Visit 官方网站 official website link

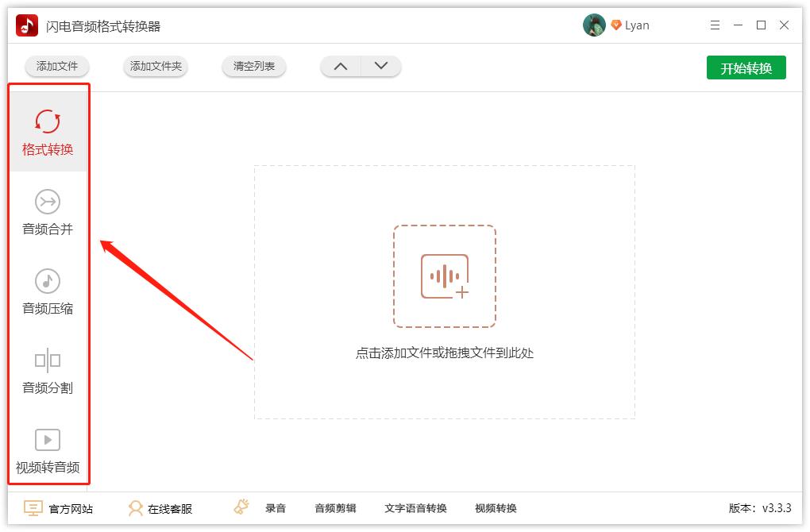(x=60, y=508)
